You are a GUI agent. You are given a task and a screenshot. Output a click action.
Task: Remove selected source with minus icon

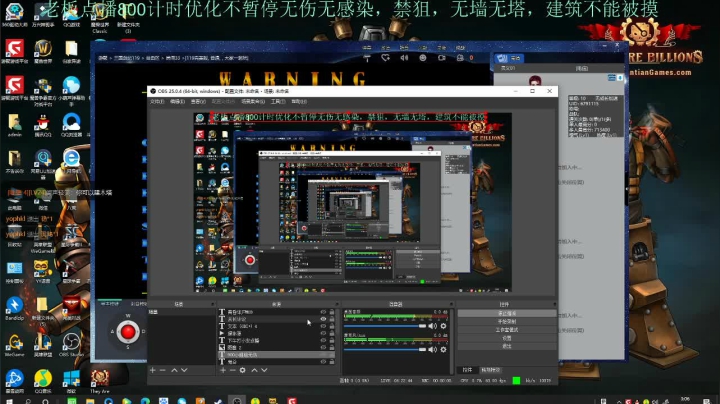click(x=232, y=370)
